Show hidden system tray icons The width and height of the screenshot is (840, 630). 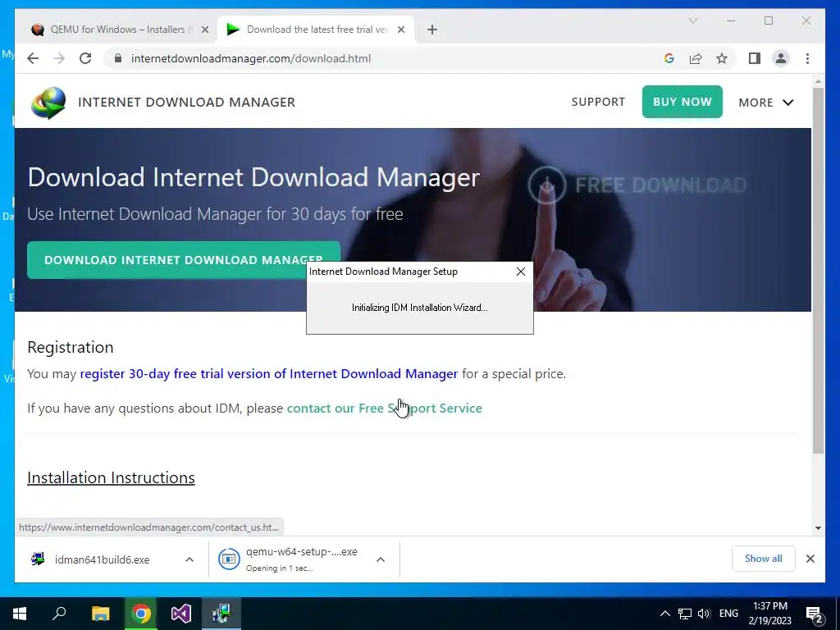point(664,614)
